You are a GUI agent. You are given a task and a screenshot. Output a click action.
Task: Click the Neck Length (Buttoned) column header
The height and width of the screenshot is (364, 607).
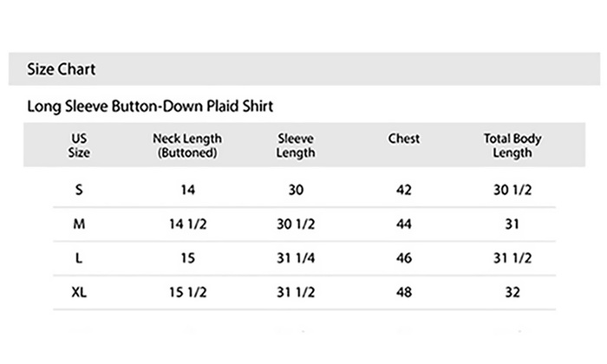(x=187, y=146)
